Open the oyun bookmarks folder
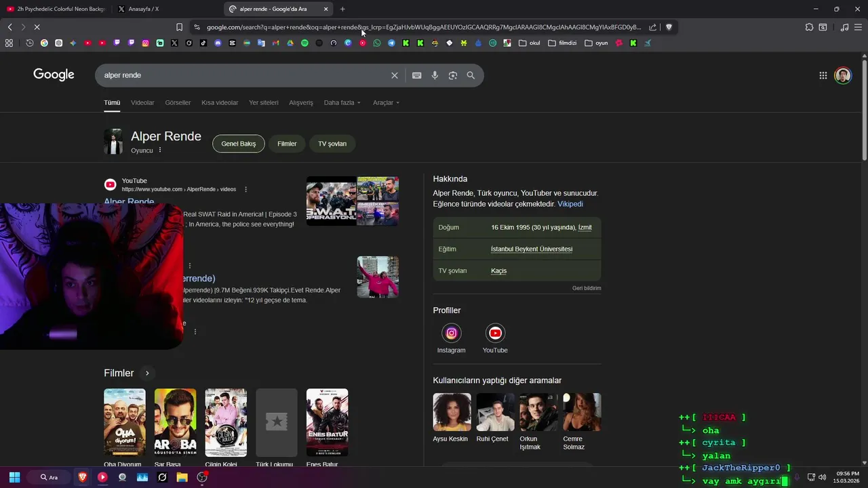The height and width of the screenshot is (488, 868). click(596, 43)
